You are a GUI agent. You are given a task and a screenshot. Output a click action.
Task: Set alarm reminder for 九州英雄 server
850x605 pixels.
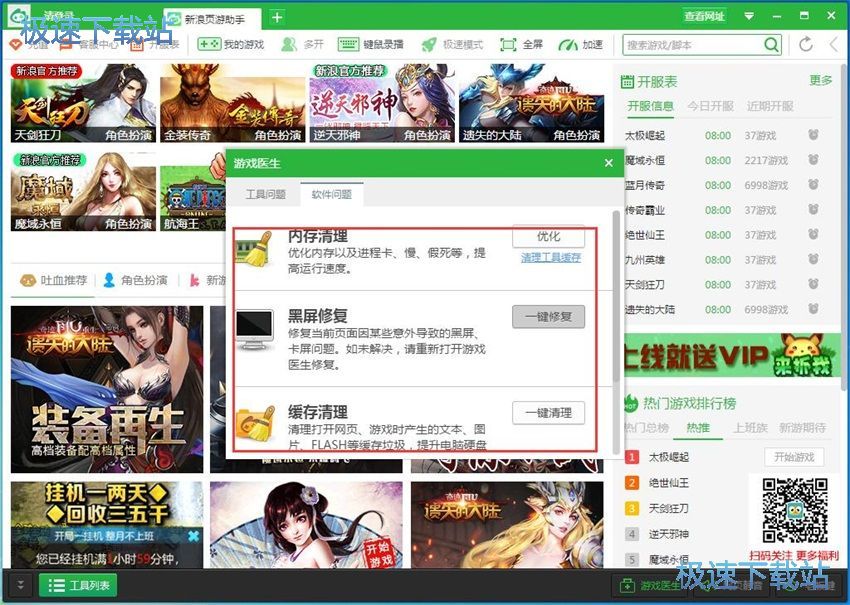coord(813,260)
